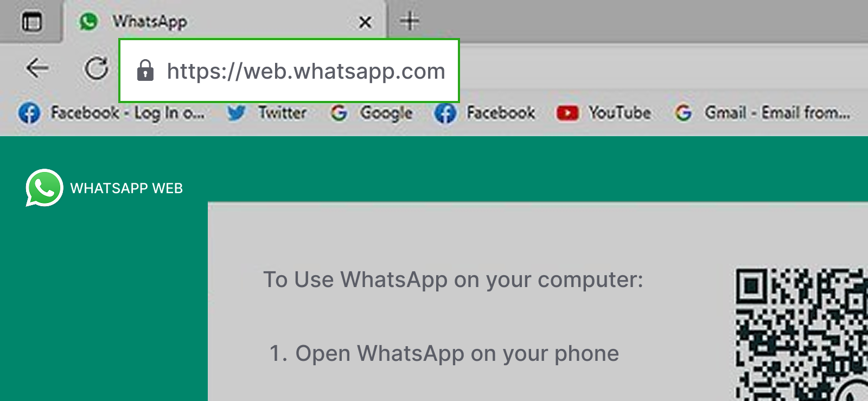Image resolution: width=868 pixels, height=401 pixels.
Task: Click the WhatsApp logo icon on the page
Action: tap(44, 188)
